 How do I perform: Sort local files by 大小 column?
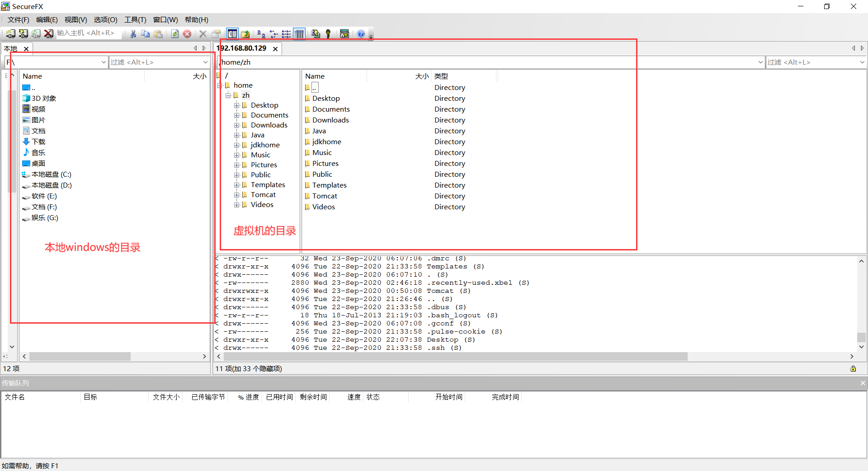click(176, 76)
